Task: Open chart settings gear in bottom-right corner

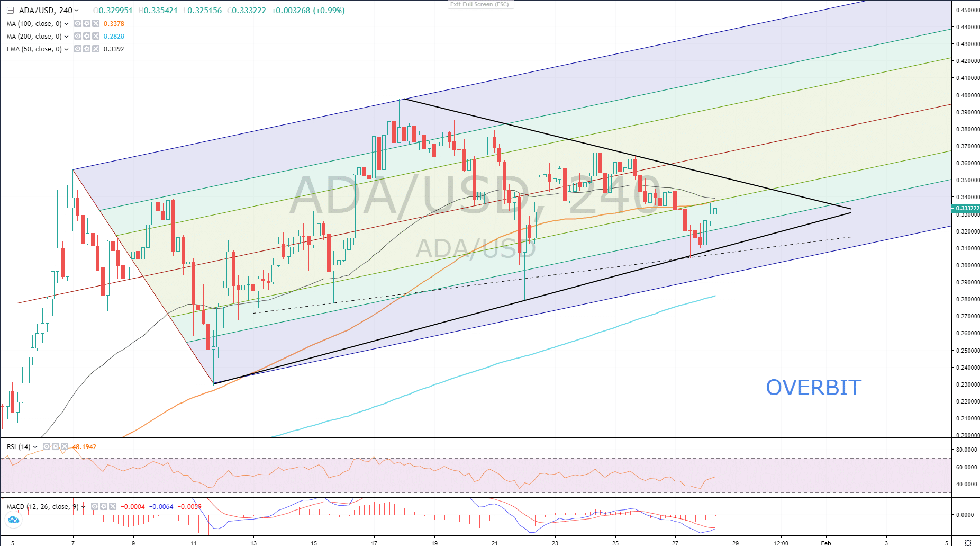Action: (x=968, y=542)
